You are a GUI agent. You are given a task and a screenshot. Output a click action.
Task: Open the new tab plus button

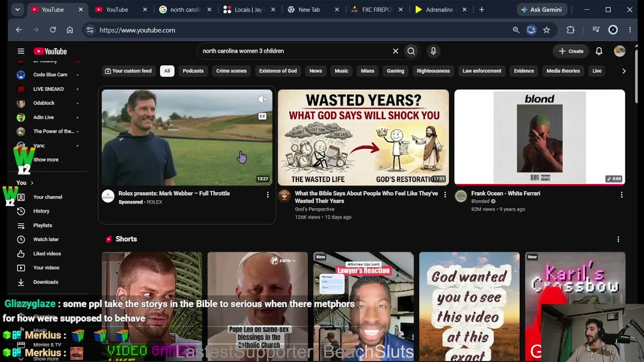[x=481, y=10]
